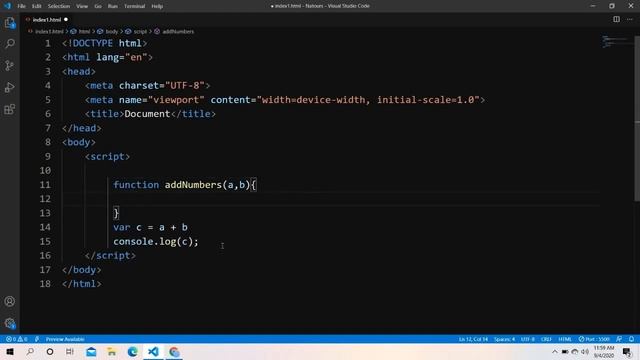Place cursor on empty line 12
The height and width of the screenshot is (360, 640).
point(331,199)
